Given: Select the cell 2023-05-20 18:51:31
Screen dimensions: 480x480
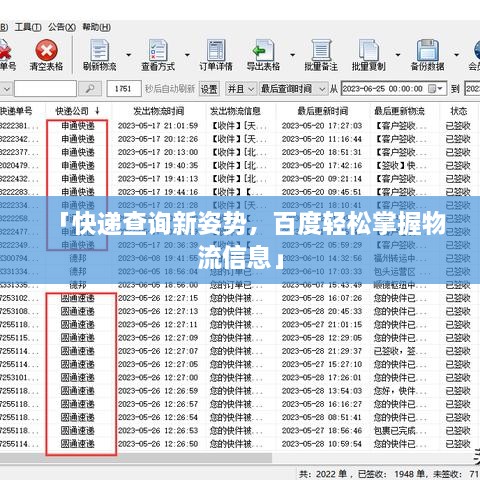Looking at the screenshot, I should tap(322, 152).
